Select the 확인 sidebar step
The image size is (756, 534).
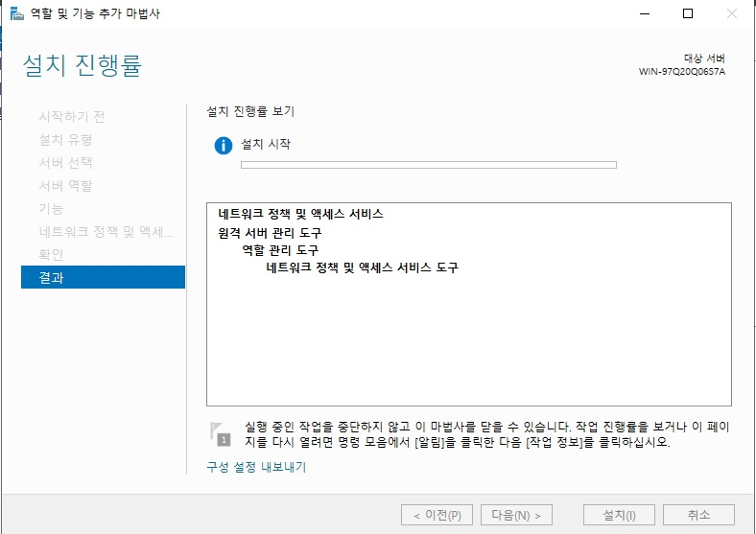(51, 255)
